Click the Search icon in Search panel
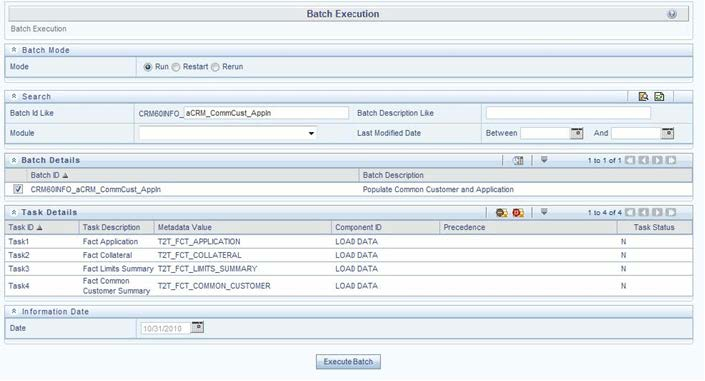 point(643,96)
